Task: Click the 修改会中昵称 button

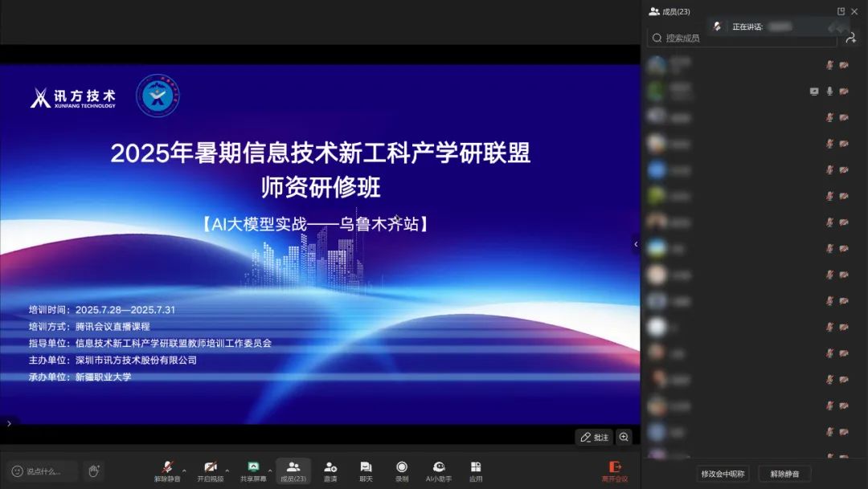Action: pos(723,474)
